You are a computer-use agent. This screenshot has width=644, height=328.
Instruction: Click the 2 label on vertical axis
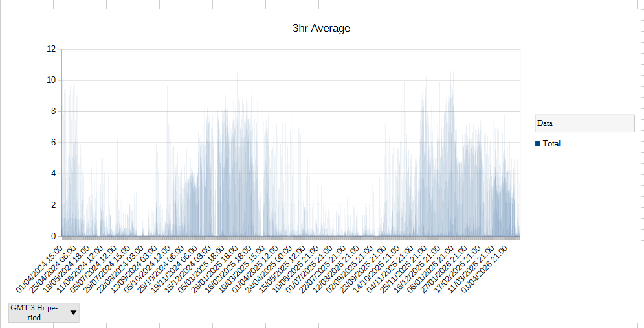(54, 205)
